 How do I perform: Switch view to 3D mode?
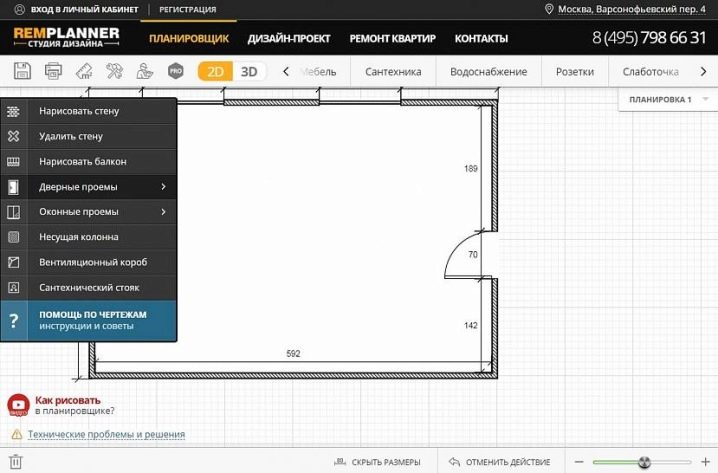point(249,72)
